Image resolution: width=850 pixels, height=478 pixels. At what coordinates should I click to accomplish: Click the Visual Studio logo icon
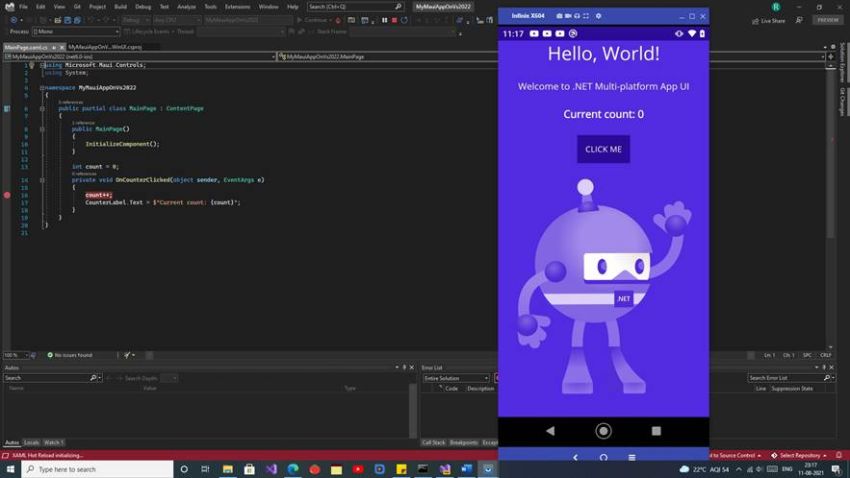click(9, 7)
